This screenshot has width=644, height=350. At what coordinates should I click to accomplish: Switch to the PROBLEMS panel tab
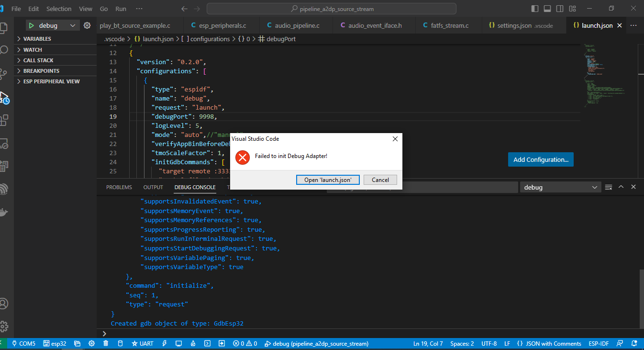coord(119,187)
